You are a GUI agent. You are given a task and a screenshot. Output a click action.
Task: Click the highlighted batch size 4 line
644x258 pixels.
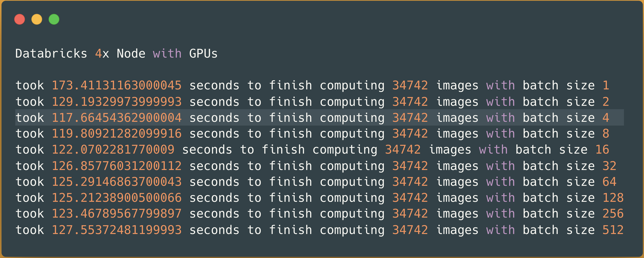tap(319, 117)
